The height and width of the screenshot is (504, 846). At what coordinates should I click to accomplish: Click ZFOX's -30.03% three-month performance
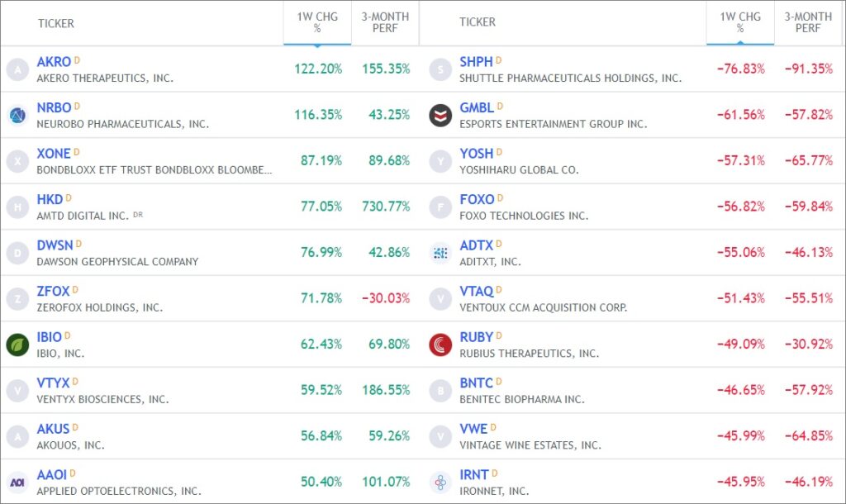click(x=387, y=298)
